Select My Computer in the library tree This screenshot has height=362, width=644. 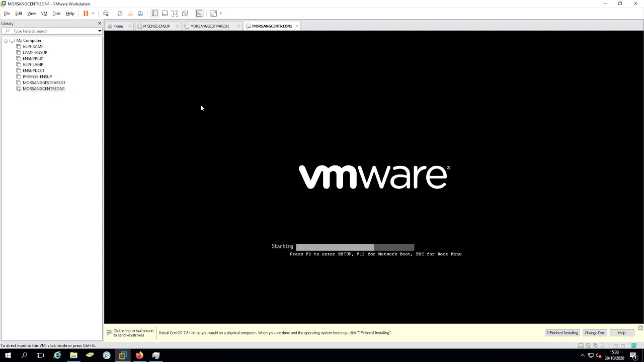29,41
